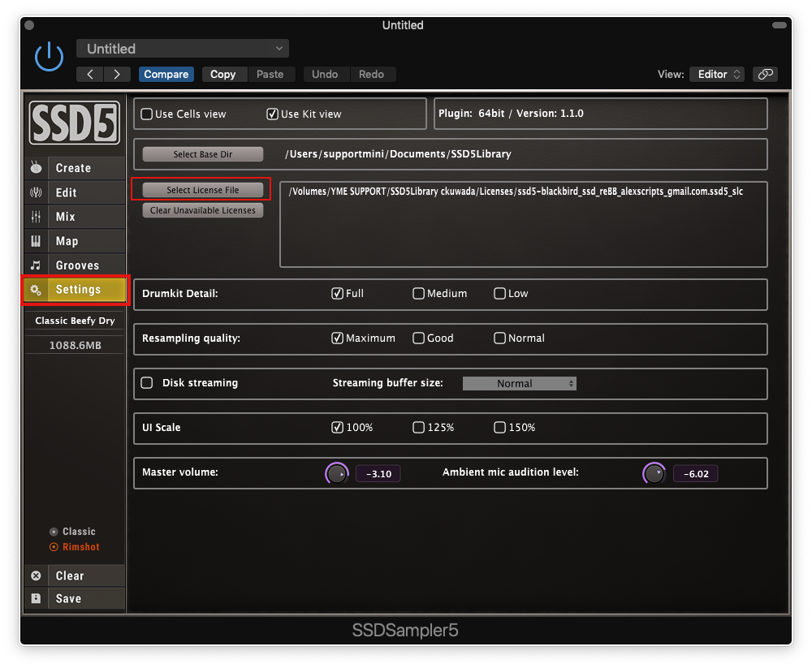The image size is (812, 668).
Task: Click the Clear Unavailable Licenses button
Action: (202, 210)
